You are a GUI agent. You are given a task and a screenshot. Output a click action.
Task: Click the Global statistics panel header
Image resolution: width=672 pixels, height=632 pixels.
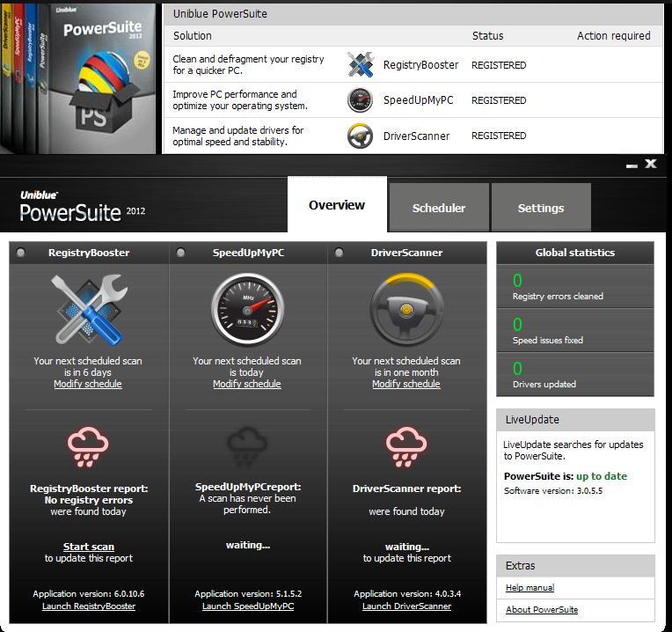pyautogui.click(x=575, y=253)
